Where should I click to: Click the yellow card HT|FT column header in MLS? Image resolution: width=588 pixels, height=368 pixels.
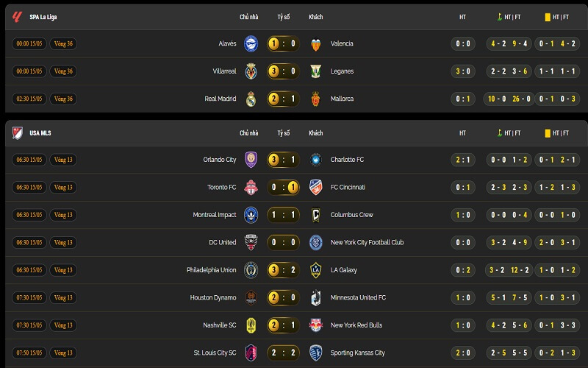(x=557, y=133)
